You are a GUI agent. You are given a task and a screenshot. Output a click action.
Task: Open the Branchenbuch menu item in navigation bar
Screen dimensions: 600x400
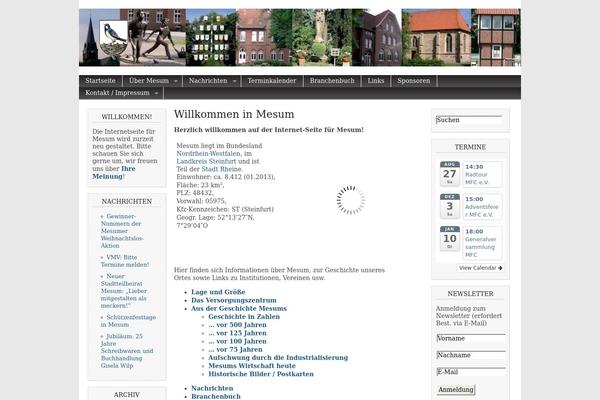pyautogui.click(x=332, y=81)
